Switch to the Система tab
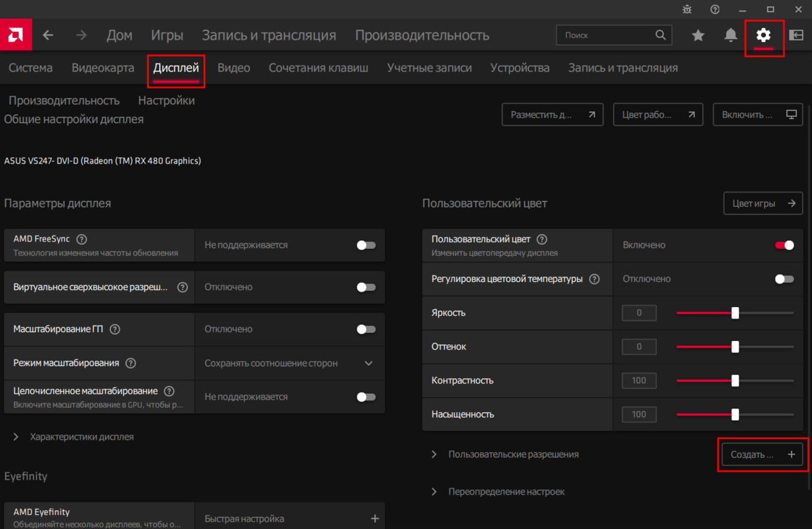This screenshot has height=529, width=812. pyautogui.click(x=30, y=68)
